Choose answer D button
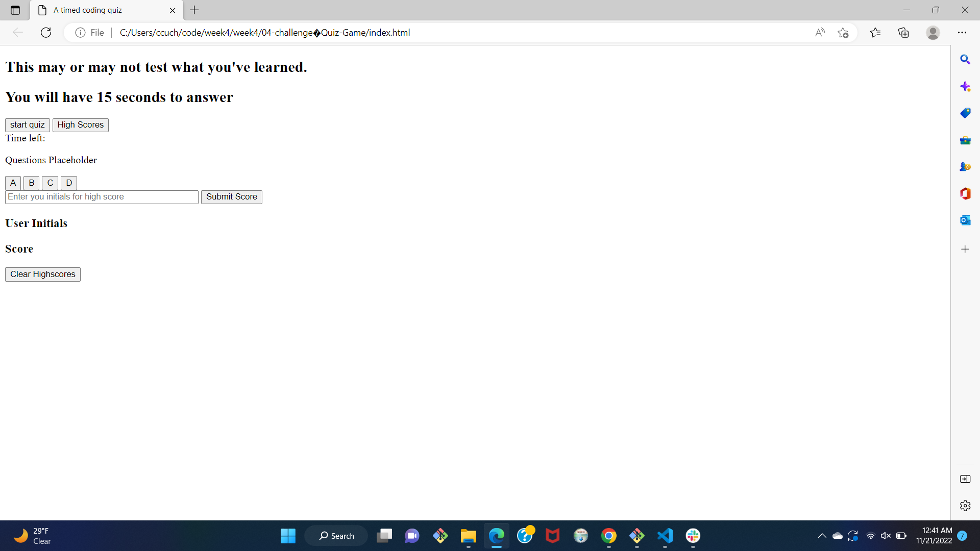Image resolution: width=980 pixels, height=551 pixels. tap(69, 183)
